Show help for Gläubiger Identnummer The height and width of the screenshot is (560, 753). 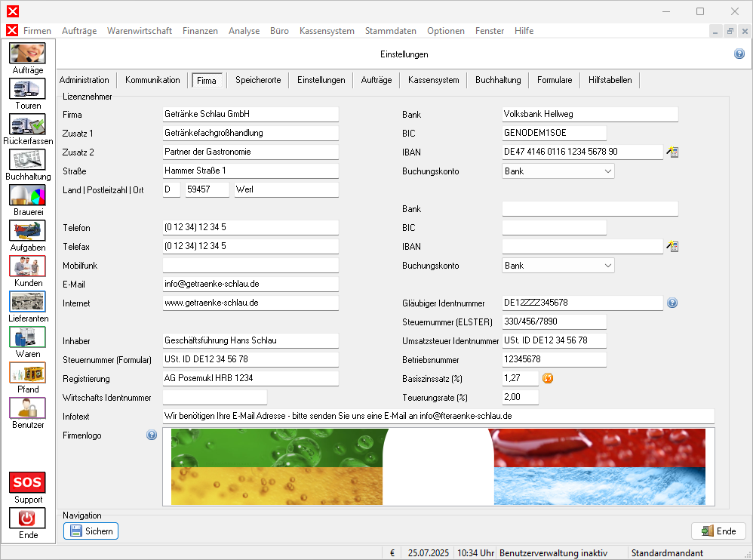click(672, 303)
